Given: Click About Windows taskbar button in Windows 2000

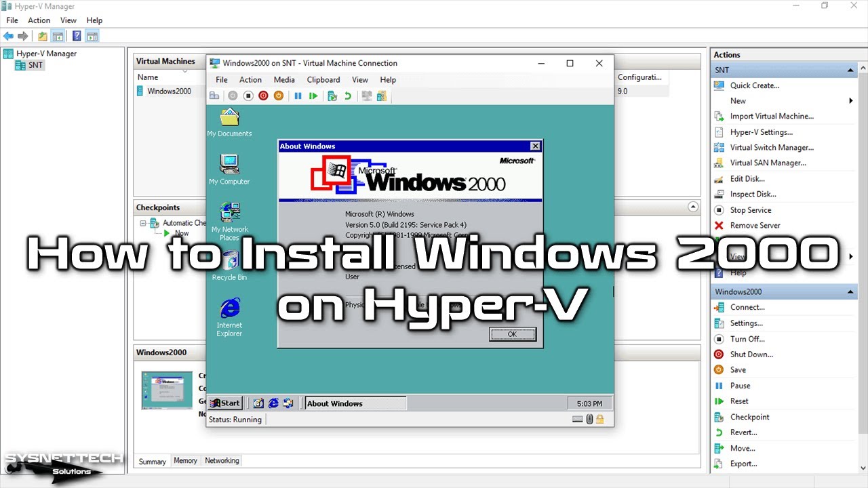Looking at the screenshot, I should [x=355, y=403].
